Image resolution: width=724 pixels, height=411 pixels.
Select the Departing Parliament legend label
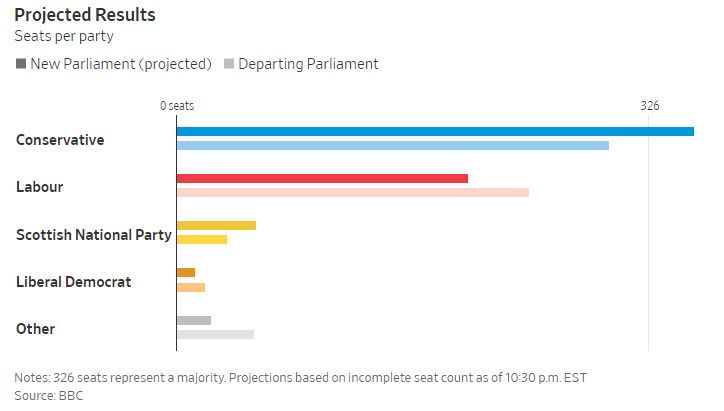(x=309, y=64)
